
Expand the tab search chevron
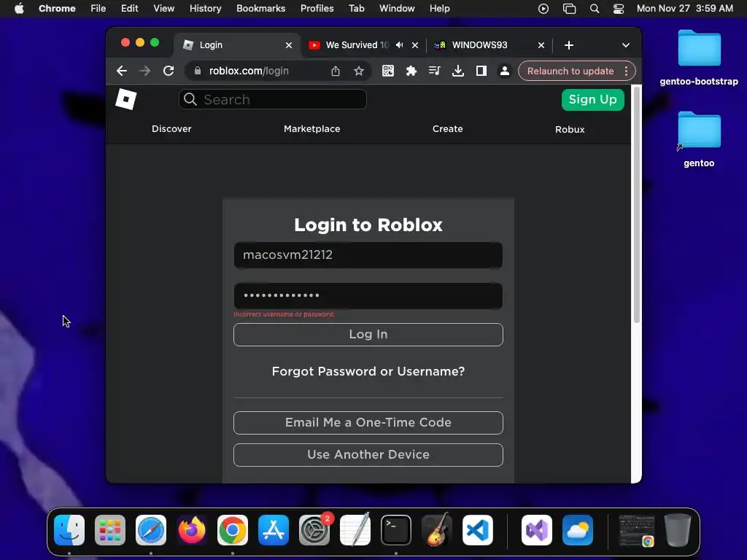[625, 45]
